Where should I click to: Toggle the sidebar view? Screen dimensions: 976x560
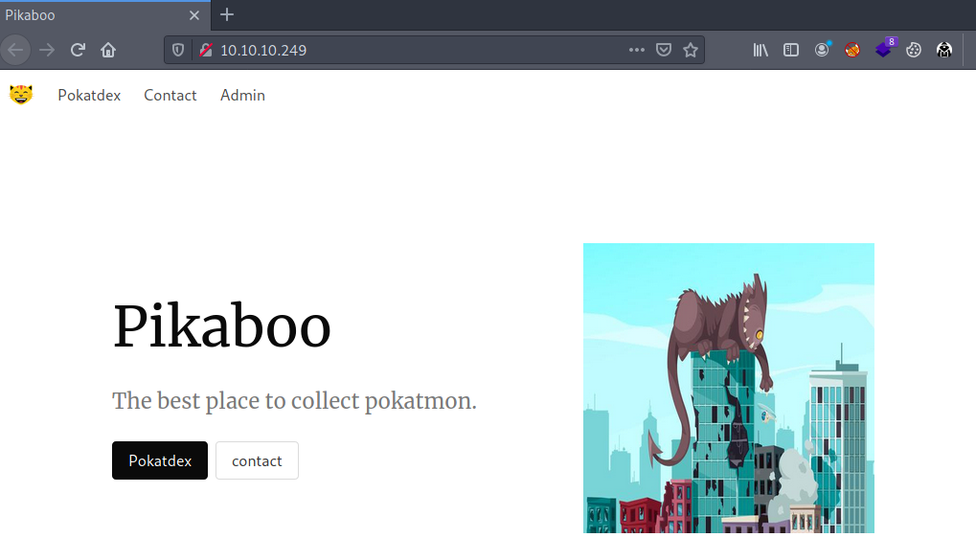tap(791, 50)
